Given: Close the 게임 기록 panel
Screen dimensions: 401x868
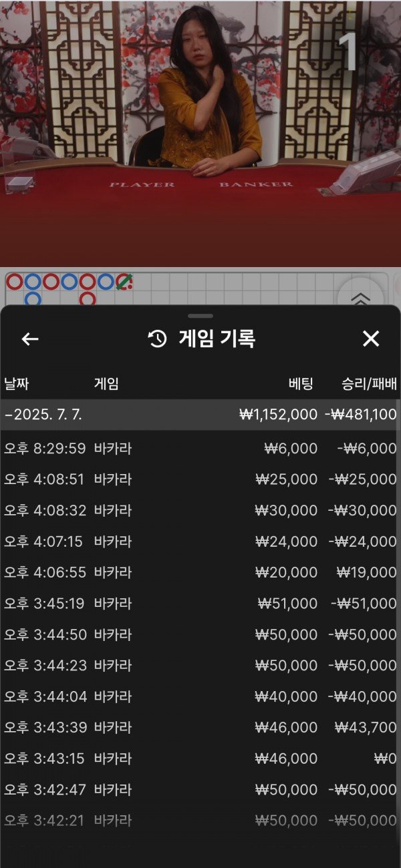Looking at the screenshot, I should pos(371,339).
